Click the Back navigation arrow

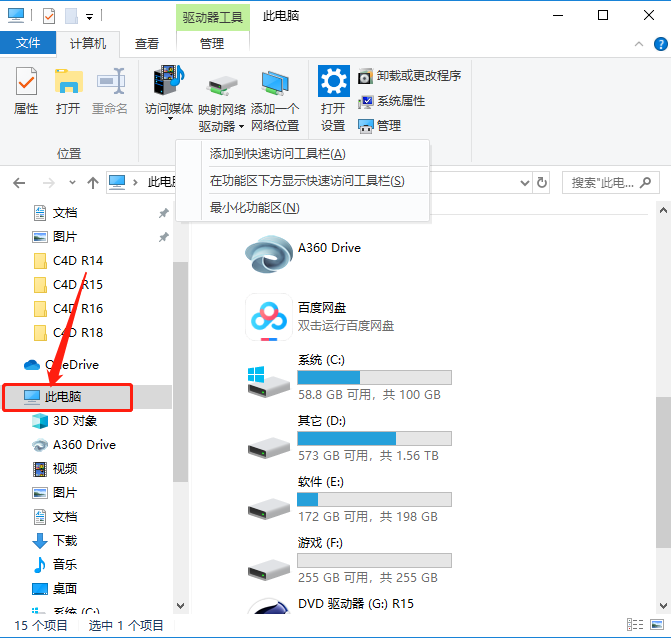[19, 183]
